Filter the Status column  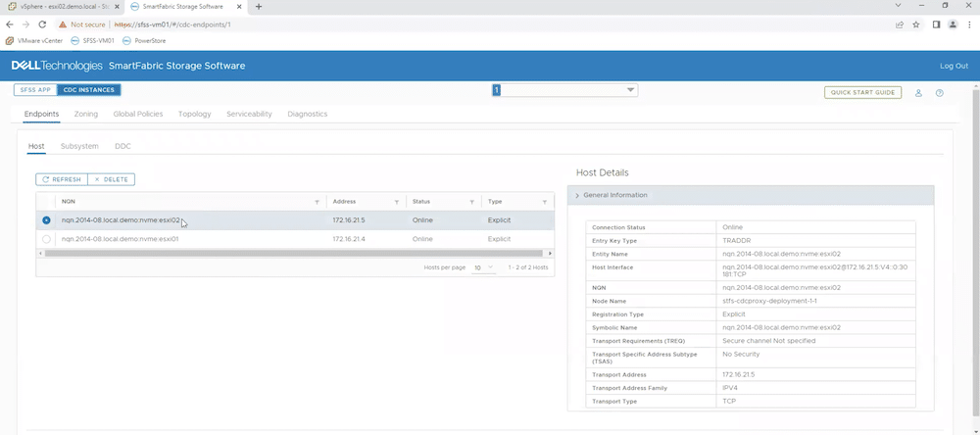[472, 203]
